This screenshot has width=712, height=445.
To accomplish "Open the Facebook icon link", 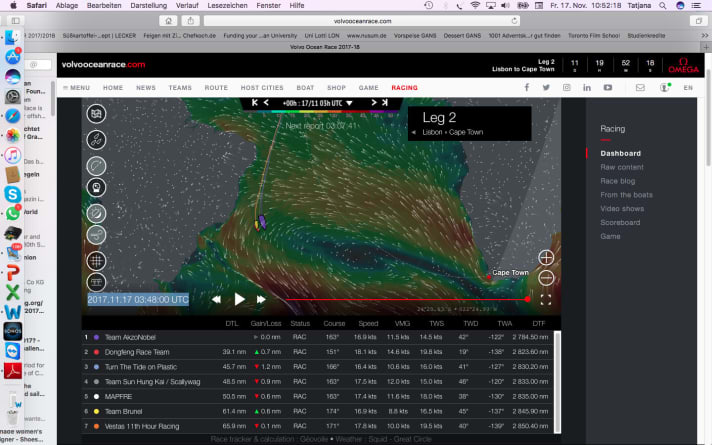I will point(527,87).
